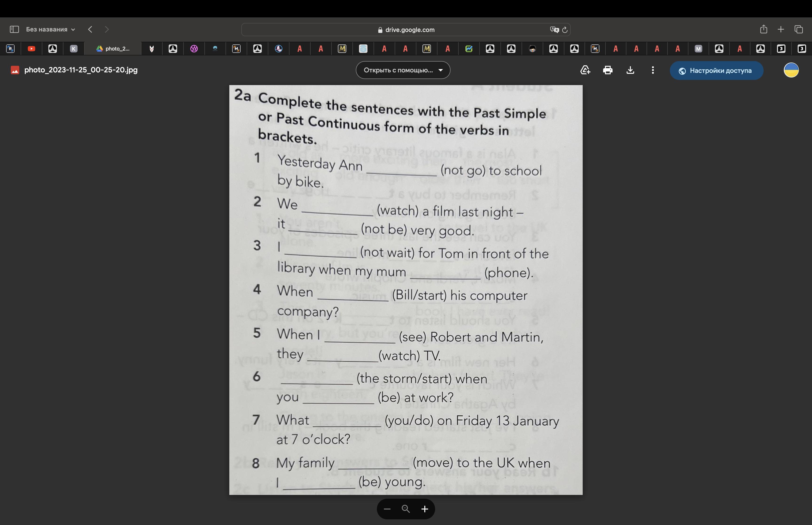Click the page translate icon in address bar
This screenshot has width=812, height=525.
coord(554,30)
